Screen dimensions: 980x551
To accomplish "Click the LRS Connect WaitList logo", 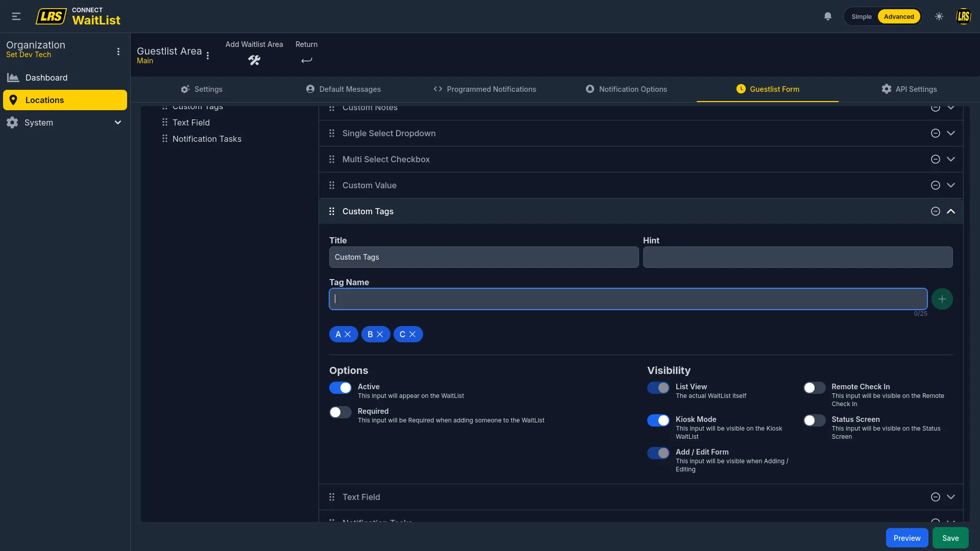I will click(78, 16).
